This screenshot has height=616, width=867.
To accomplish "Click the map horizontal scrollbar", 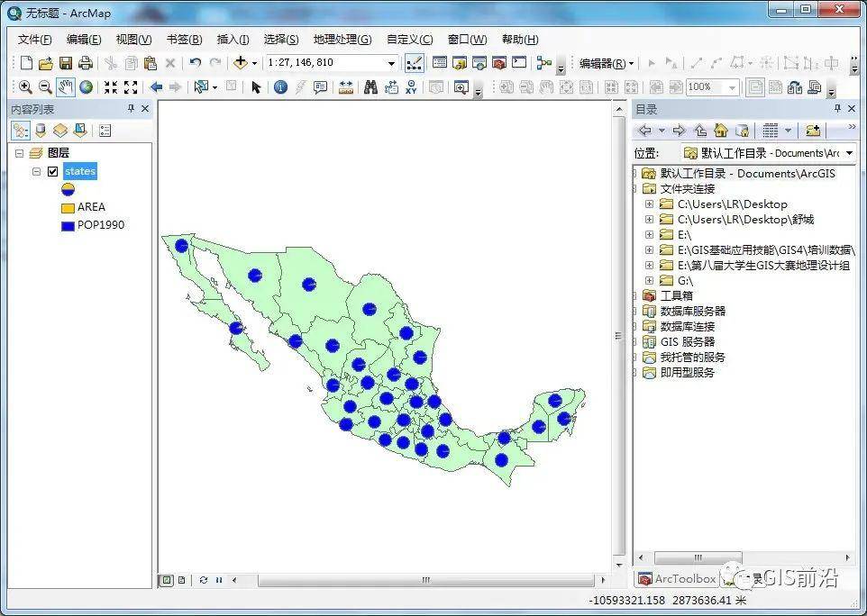I will (425, 580).
